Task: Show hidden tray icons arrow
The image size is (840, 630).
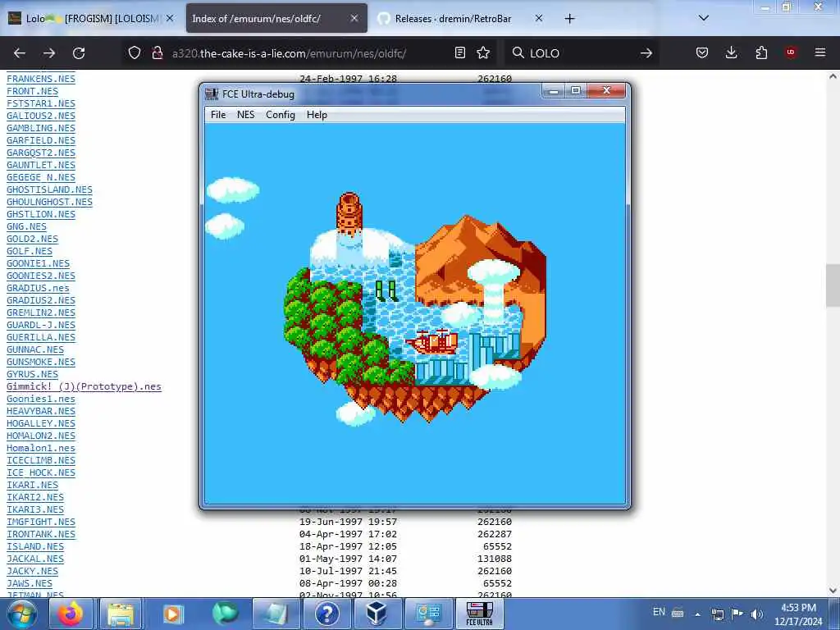Action: tap(697, 614)
